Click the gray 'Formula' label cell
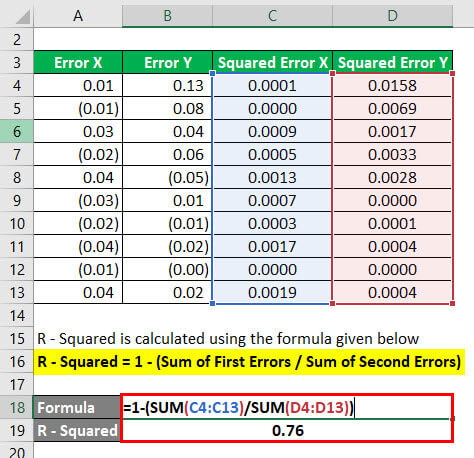Viewport: 474px width, 458px height. (x=77, y=407)
